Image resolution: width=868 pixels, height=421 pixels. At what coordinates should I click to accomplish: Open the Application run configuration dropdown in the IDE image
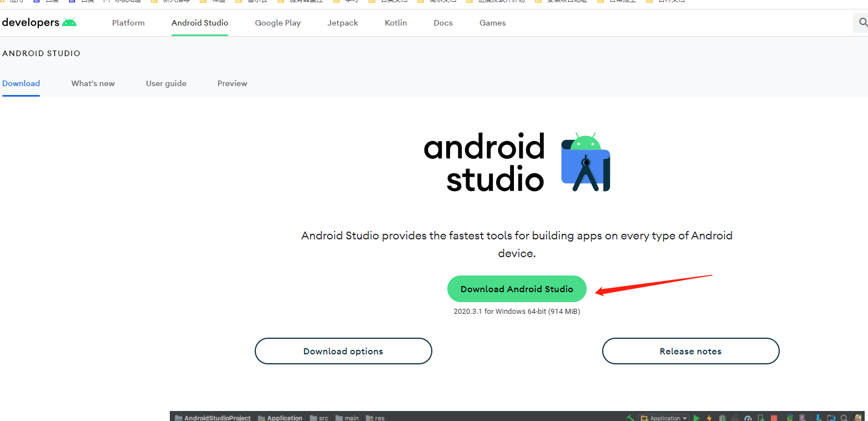pos(664,418)
